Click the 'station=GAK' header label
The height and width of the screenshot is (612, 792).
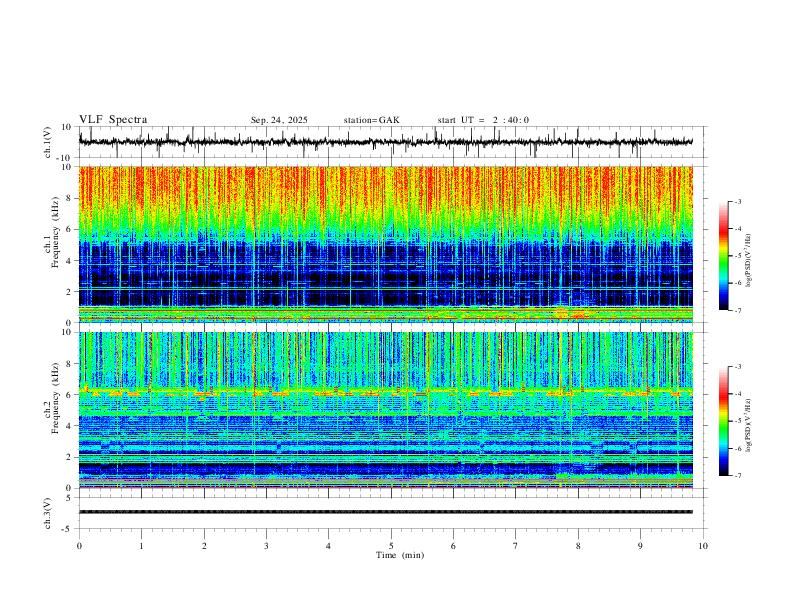click(371, 120)
